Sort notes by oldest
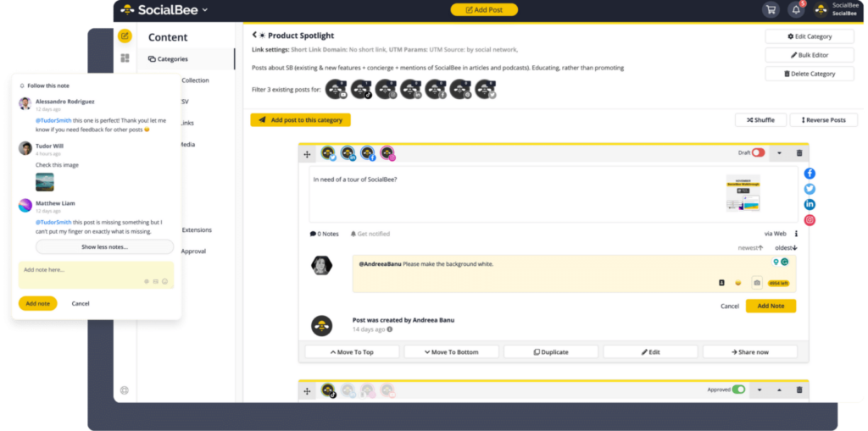This screenshot has height=431, width=868. tap(786, 248)
